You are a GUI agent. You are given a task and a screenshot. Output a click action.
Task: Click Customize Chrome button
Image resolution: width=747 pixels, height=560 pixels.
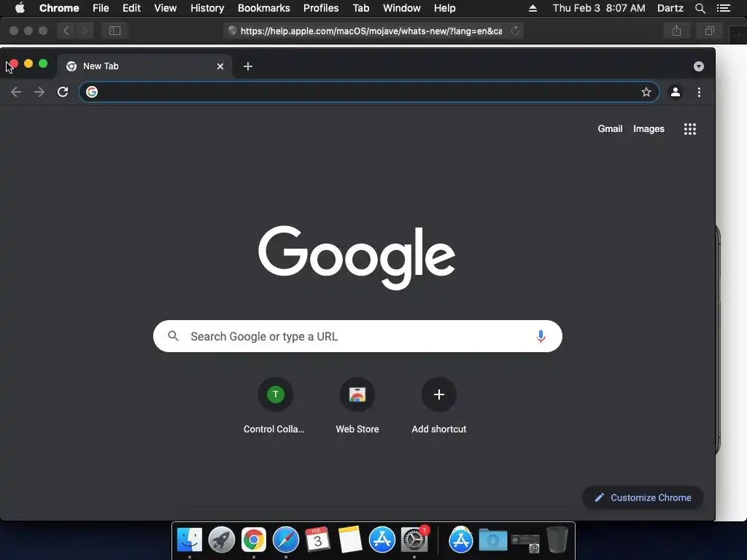coord(643,497)
